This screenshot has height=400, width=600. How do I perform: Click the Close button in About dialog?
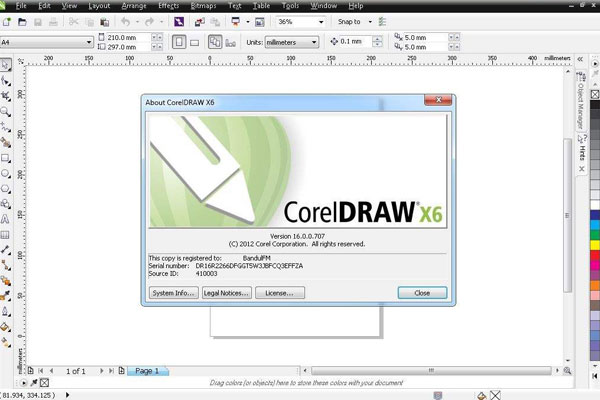click(x=422, y=293)
